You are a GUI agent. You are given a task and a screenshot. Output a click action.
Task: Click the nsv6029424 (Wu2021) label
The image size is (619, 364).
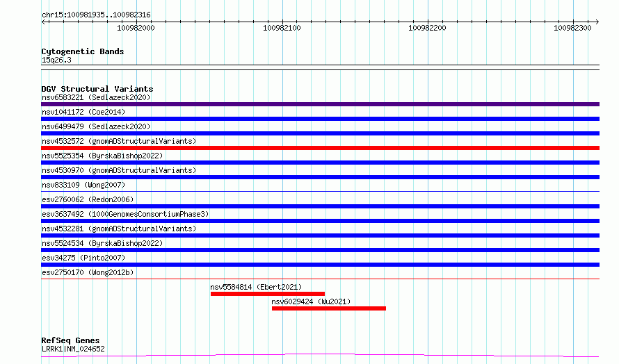click(x=311, y=301)
